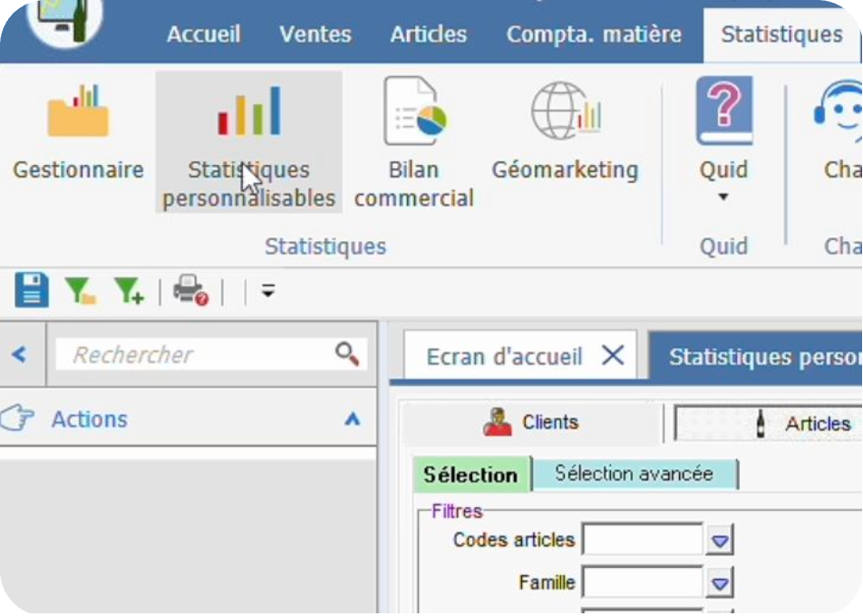Image resolution: width=863 pixels, height=616 pixels.
Task: Open the Famille dropdown
Action: (x=721, y=582)
